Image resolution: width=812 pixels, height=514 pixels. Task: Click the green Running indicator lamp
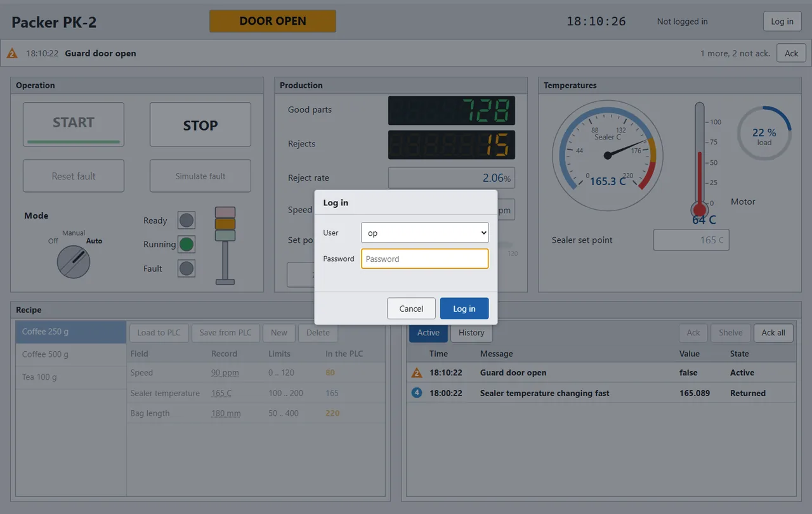click(x=187, y=244)
